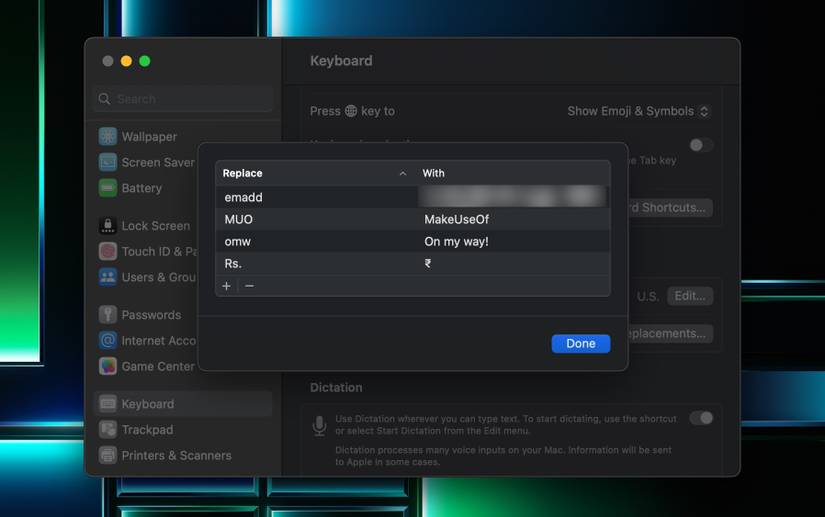Remove replacement with minus button
825x517 pixels.
click(249, 286)
